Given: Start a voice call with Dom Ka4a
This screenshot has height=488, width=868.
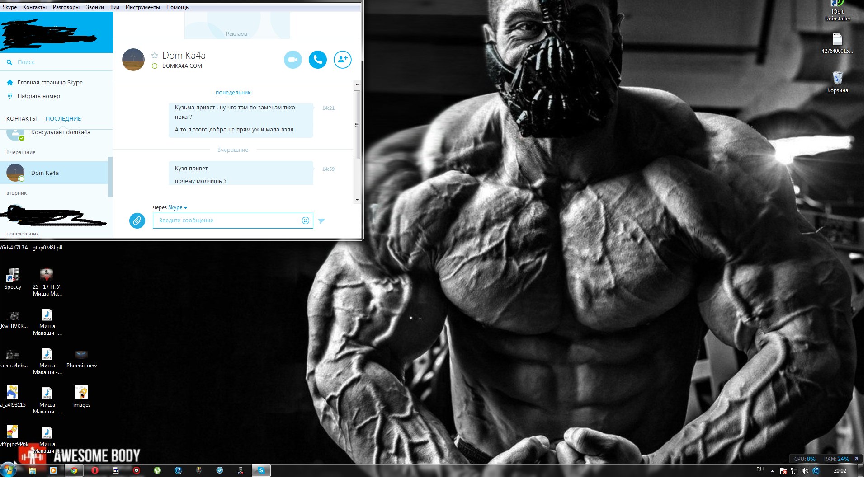Looking at the screenshot, I should (317, 60).
